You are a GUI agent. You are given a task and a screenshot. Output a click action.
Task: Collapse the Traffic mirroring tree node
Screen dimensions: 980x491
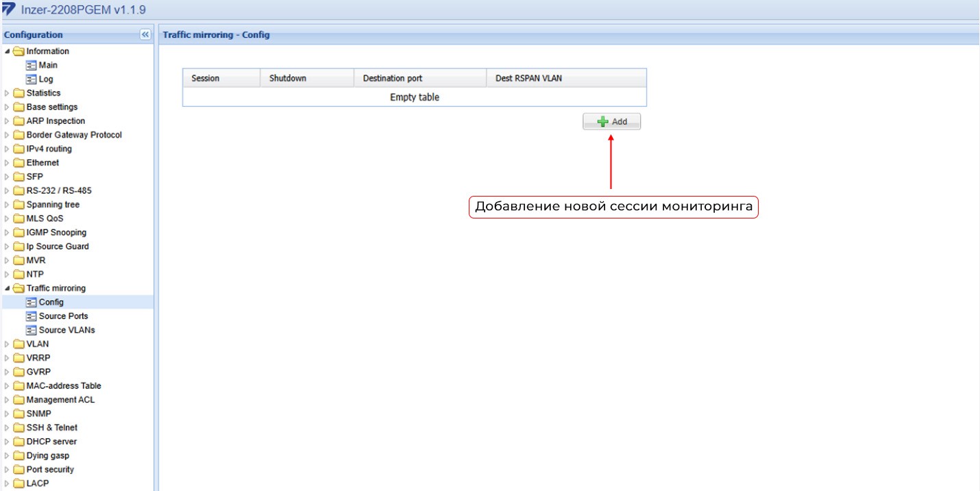pyautogui.click(x=7, y=288)
